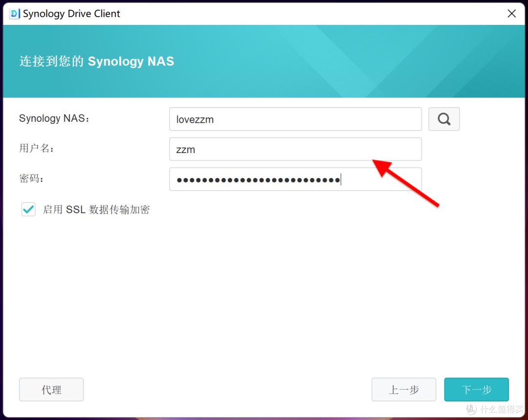528x420 pixels.
Task: Focus the Synology NAS field containing lovezzm
Action: tap(295, 119)
